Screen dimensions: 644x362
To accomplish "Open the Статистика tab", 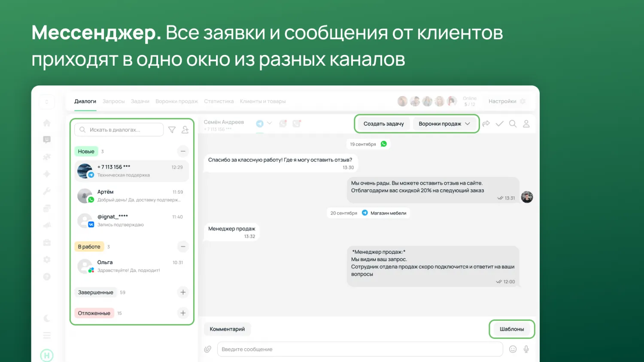I will coord(219,101).
